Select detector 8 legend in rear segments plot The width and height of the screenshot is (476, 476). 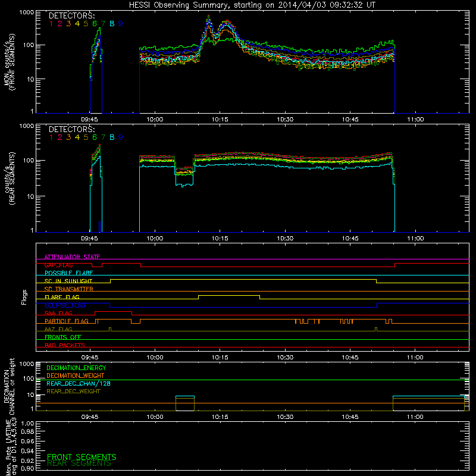tap(112, 137)
